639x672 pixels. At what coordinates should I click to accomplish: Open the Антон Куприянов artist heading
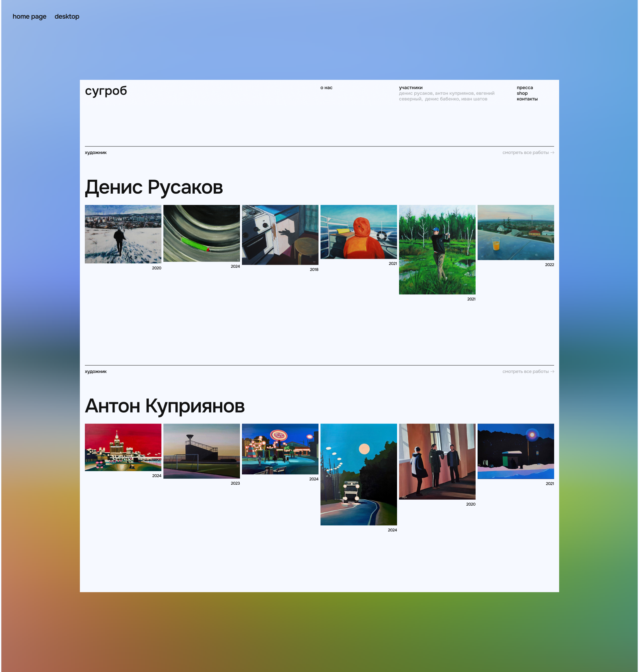point(164,406)
